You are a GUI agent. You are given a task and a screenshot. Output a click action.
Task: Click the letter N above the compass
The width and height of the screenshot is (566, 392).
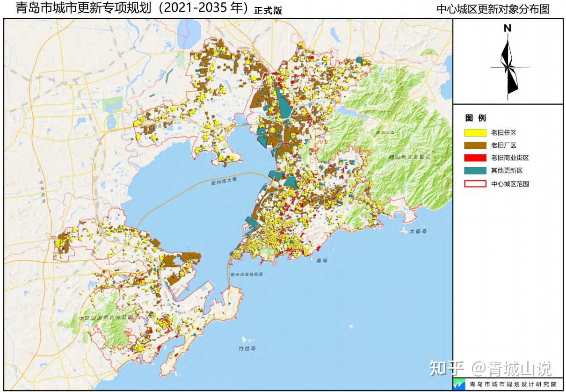coord(508,29)
